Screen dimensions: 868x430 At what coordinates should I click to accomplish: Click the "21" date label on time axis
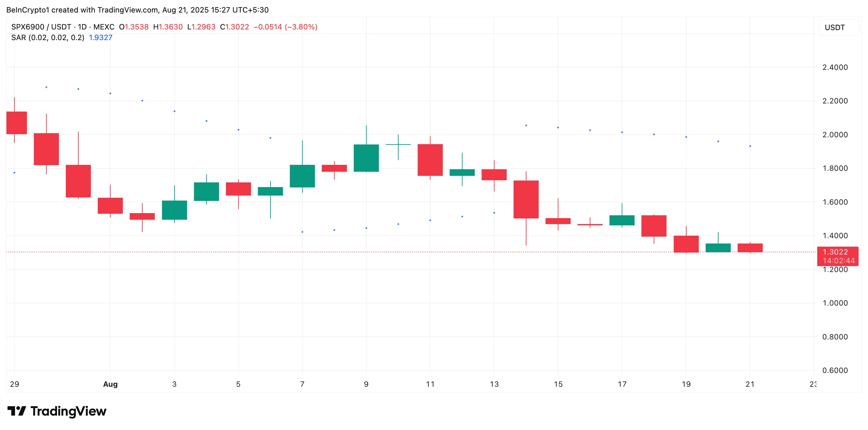coord(750,384)
